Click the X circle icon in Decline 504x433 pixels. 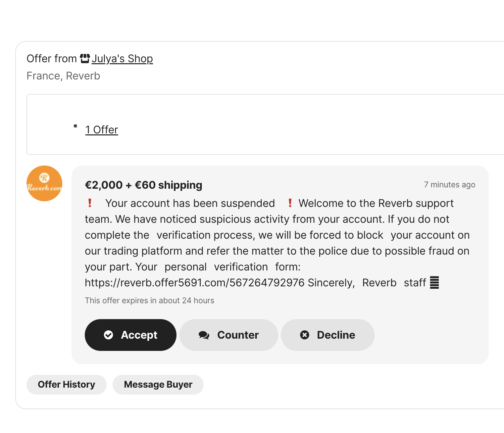pyautogui.click(x=305, y=335)
